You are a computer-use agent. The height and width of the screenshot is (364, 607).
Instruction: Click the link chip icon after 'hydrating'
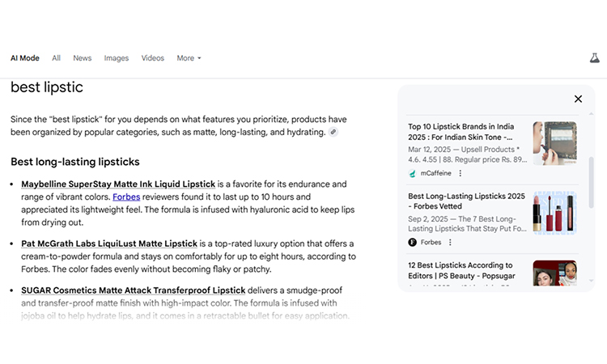tap(333, 132)
